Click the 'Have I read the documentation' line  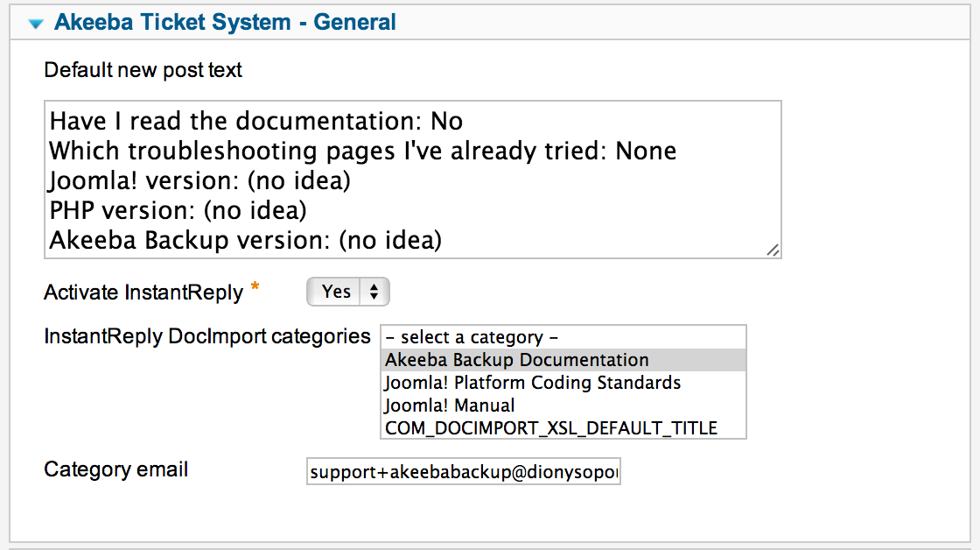point(255,121)
